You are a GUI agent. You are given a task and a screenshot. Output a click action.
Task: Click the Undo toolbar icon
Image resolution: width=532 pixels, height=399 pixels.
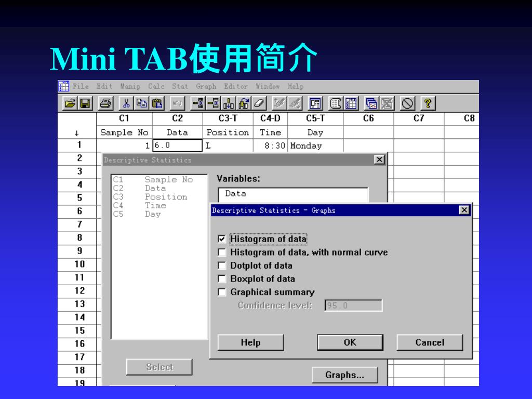(177, 103)
